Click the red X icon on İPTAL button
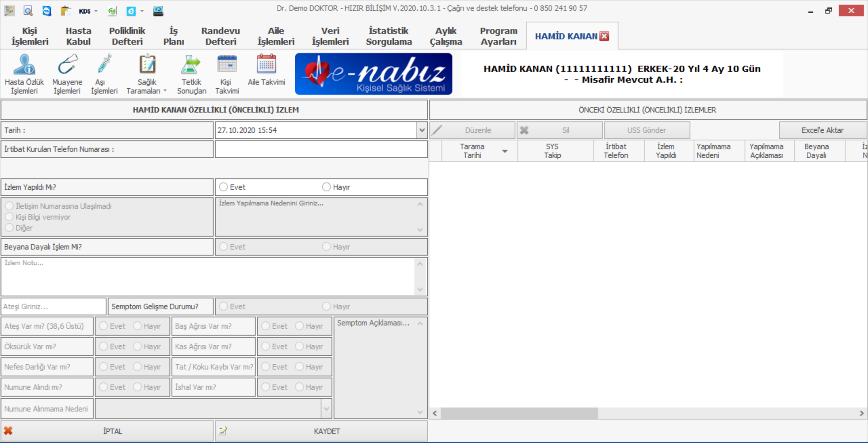 [x=8, y=431]
